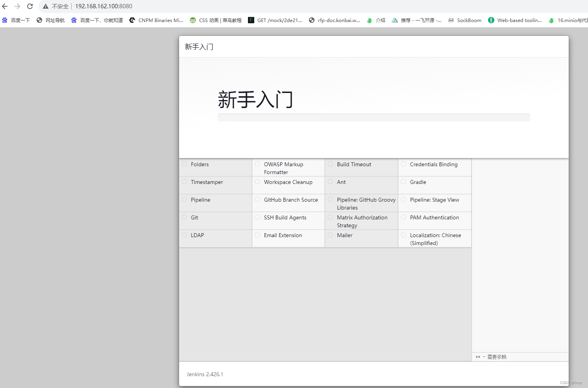Click the not-secure warning triangle icon
Image resolution: width=588 pixels, height=388 pixels.
[x=46, y=6]
